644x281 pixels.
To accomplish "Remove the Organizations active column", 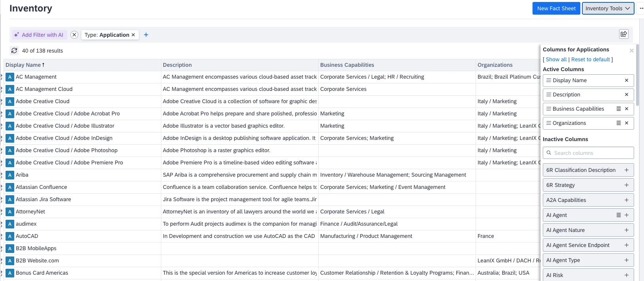I will [x=627, y=123].
